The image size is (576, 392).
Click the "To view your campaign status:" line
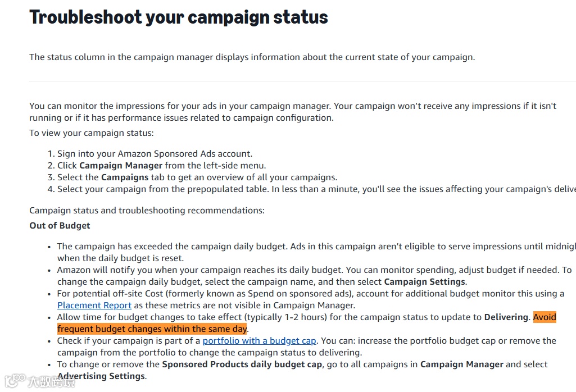tap(91, 133)
